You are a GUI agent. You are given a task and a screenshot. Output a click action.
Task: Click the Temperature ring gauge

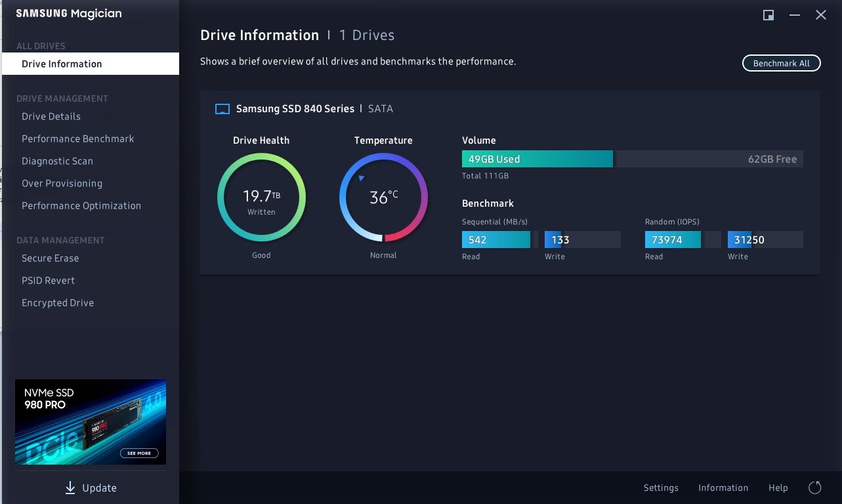(383, 198)
